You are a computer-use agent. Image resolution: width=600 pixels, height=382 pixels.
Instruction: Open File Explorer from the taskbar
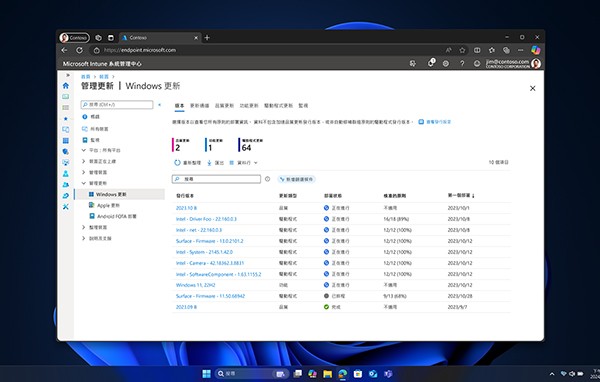point(327,374)
